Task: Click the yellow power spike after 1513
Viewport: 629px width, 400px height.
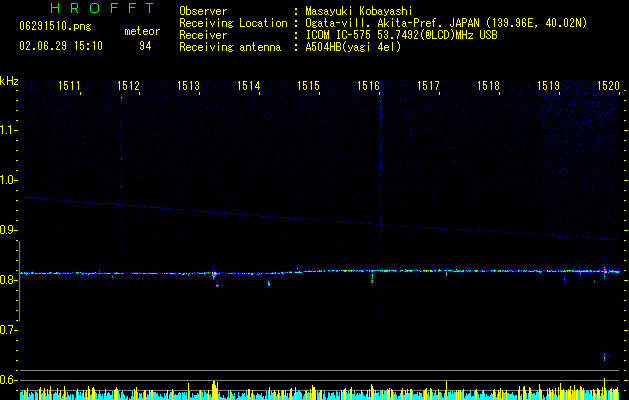Action: (215, 390)
